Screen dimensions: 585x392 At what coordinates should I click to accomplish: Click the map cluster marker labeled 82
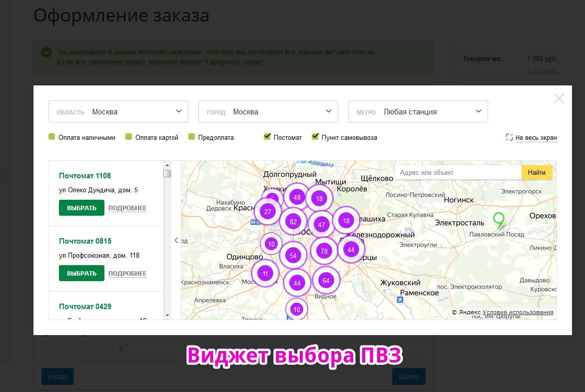293,222
